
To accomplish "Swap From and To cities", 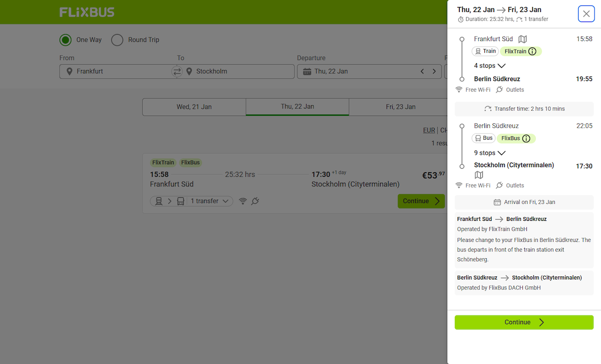I will [177, 72].
